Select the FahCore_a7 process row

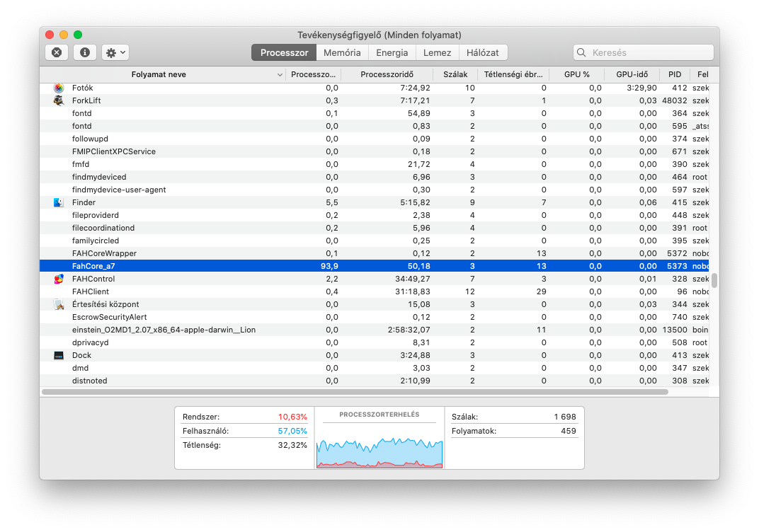pyautogui.click(x=374, y=266)
